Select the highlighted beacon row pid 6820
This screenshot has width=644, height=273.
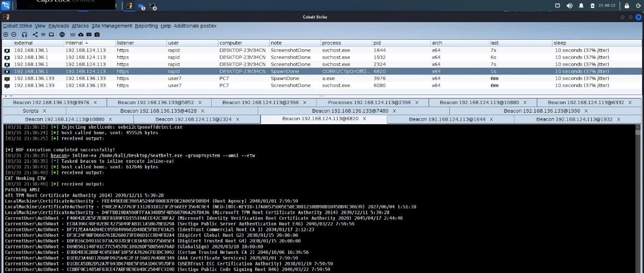[x=322, y=71]
